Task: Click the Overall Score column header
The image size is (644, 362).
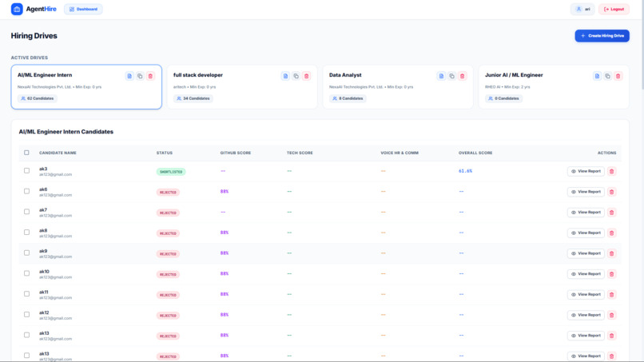Action: (475, 153)
